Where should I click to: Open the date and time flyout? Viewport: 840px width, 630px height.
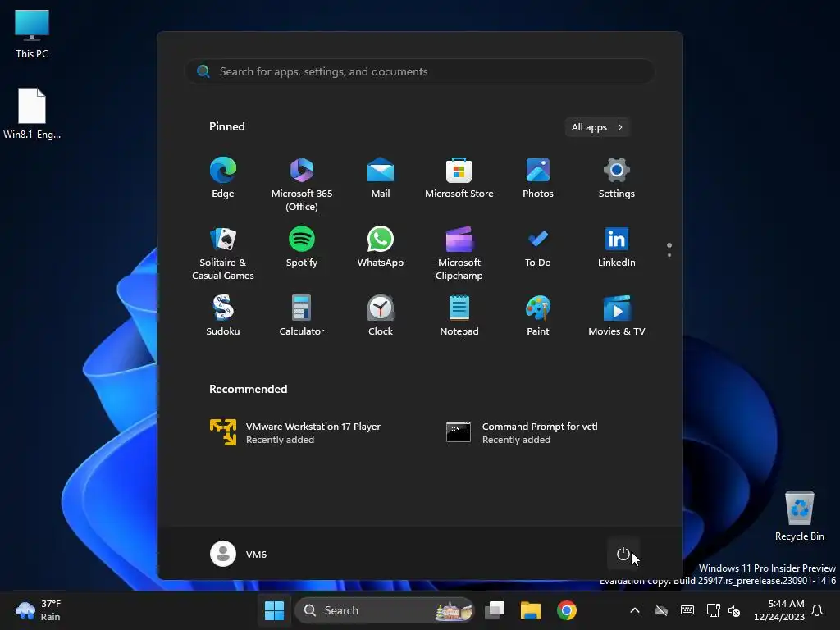(779, 610)
